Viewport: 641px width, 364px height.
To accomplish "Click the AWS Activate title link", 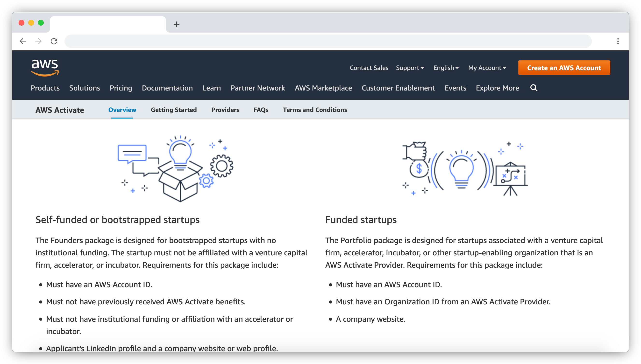I will [x=59, y=110].
